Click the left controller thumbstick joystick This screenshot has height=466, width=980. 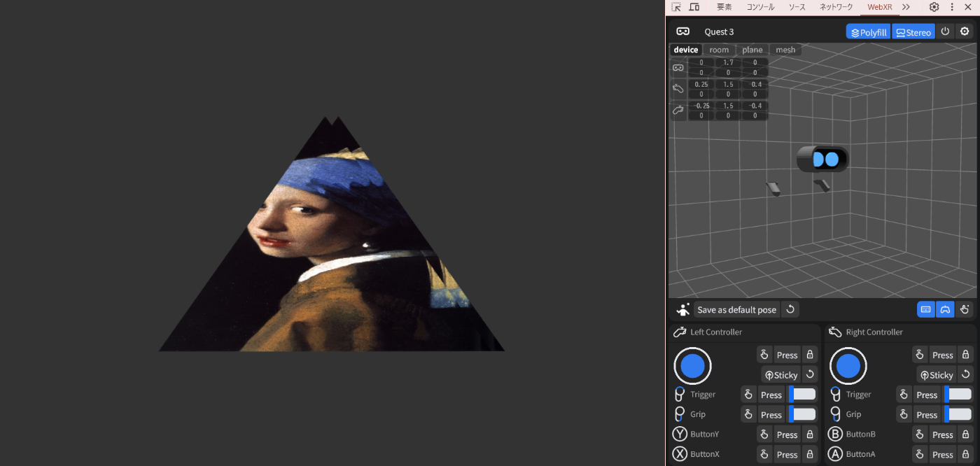(692, 365)
